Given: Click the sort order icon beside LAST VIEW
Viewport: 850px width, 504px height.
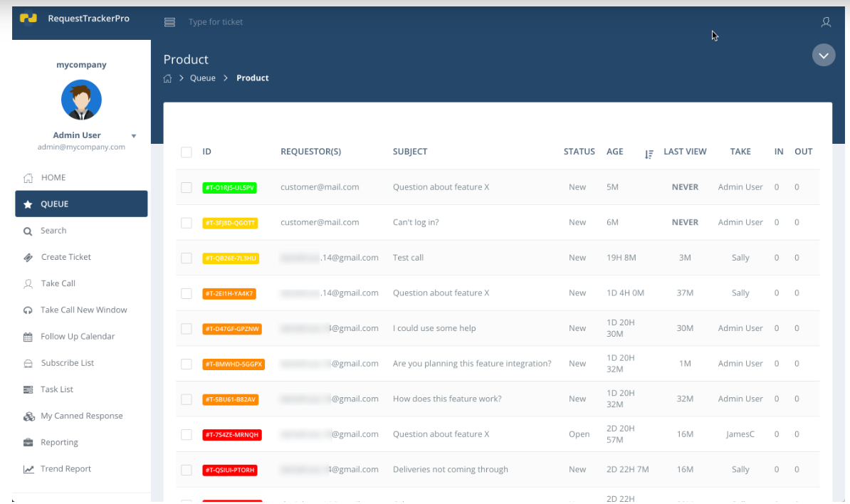Looking at the screenshot, I should [649, 154].
